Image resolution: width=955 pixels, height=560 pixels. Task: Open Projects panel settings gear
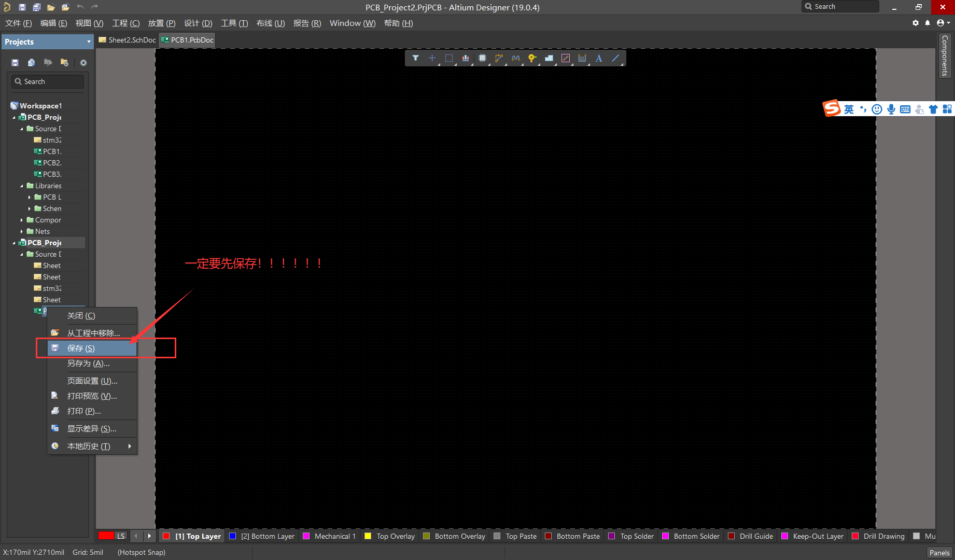tap(83, 63)
